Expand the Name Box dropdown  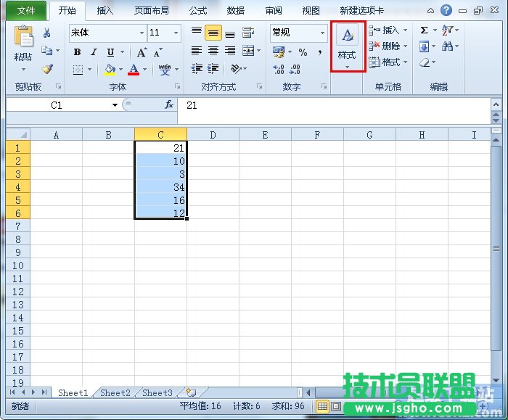click(115, 105)
